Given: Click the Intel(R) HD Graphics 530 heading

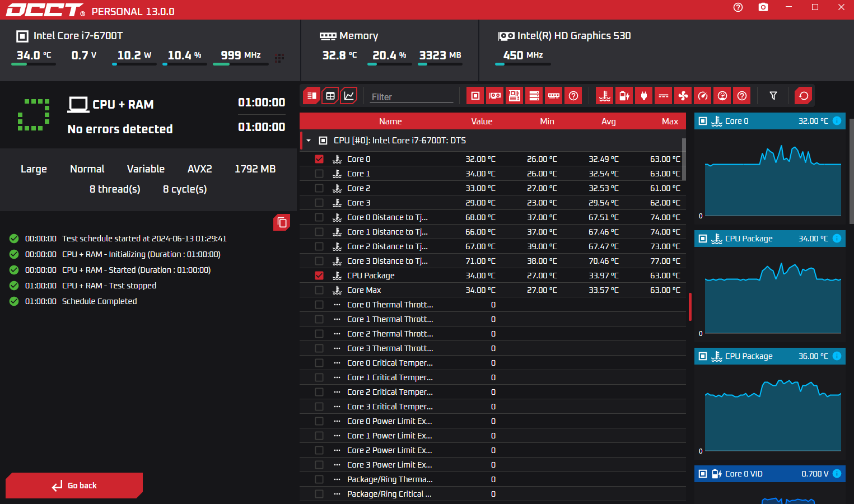Looking at the screenshot, I should [x=574, y=36].
